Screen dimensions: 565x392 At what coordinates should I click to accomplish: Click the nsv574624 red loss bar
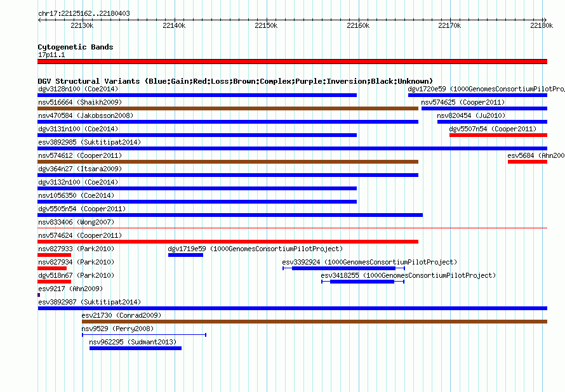tap(228, 242)
